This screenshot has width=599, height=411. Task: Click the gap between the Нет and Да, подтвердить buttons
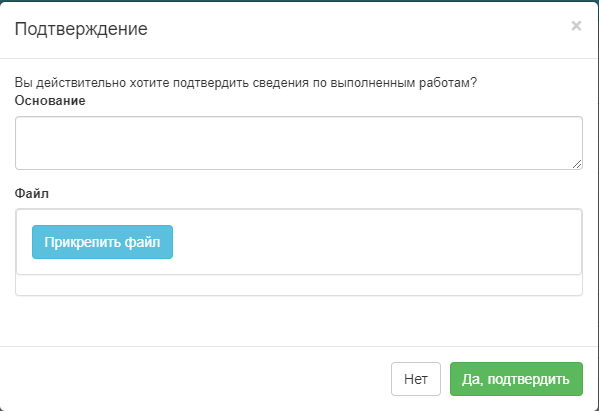click(x=445, y=379)
